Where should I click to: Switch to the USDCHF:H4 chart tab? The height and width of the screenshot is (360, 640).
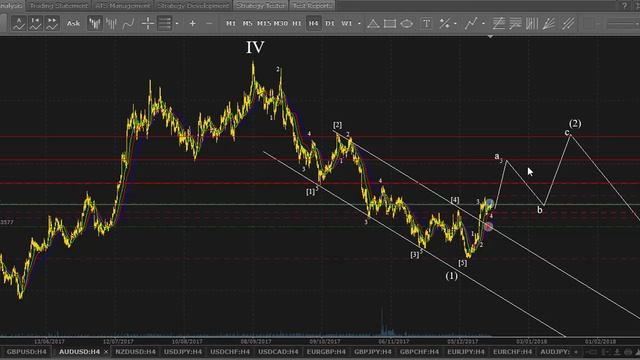230,351
